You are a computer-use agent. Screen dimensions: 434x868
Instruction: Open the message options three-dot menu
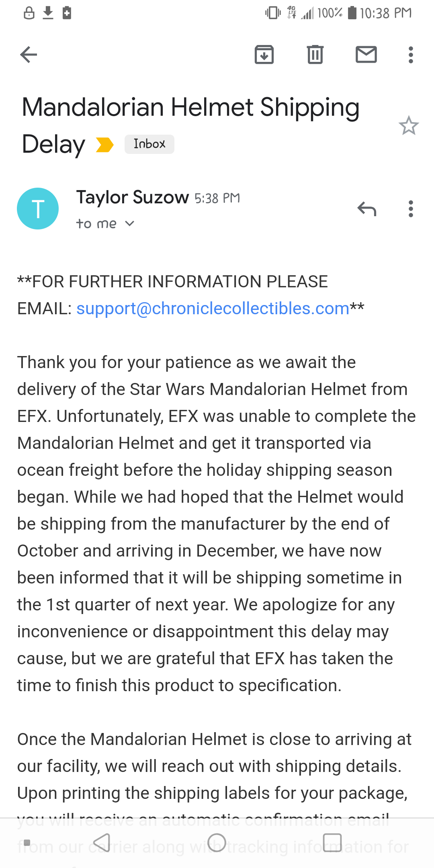tap(410, 209)
